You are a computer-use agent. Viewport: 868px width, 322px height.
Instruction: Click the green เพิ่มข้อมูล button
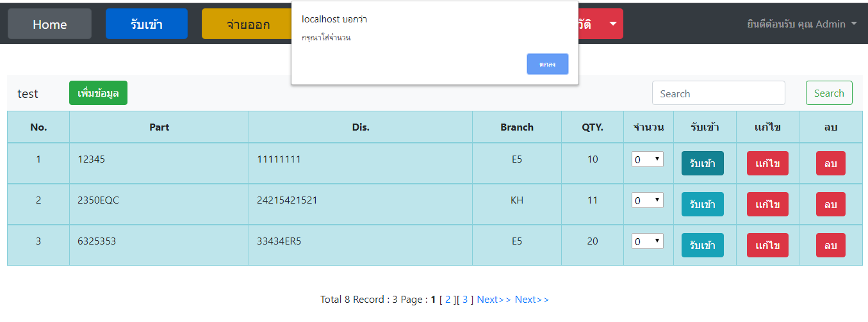[x=98, y=93]
